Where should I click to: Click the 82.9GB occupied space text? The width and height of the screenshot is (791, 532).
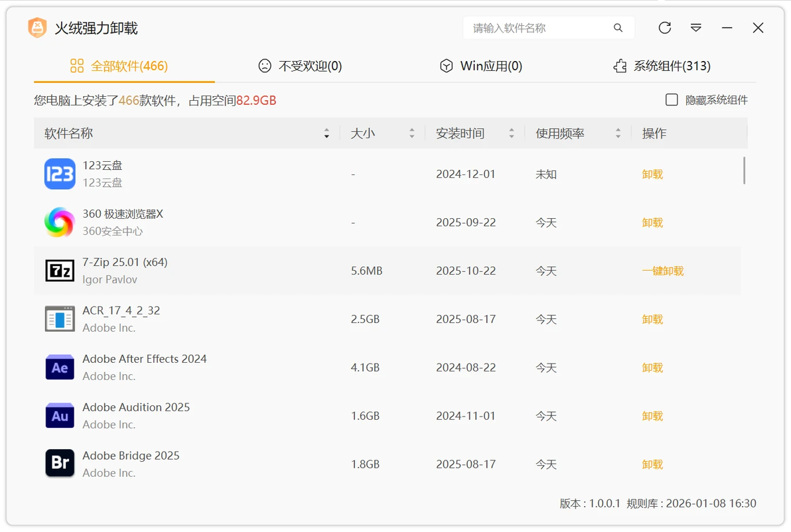coord(256,100)
